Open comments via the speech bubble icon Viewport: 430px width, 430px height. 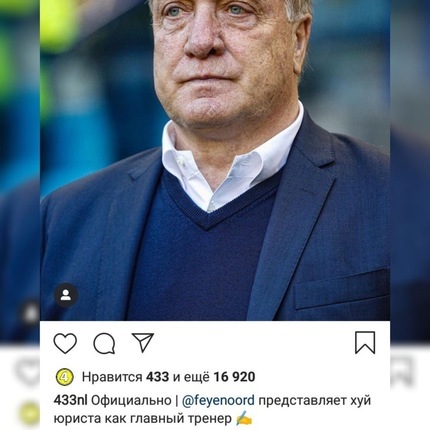104,344
